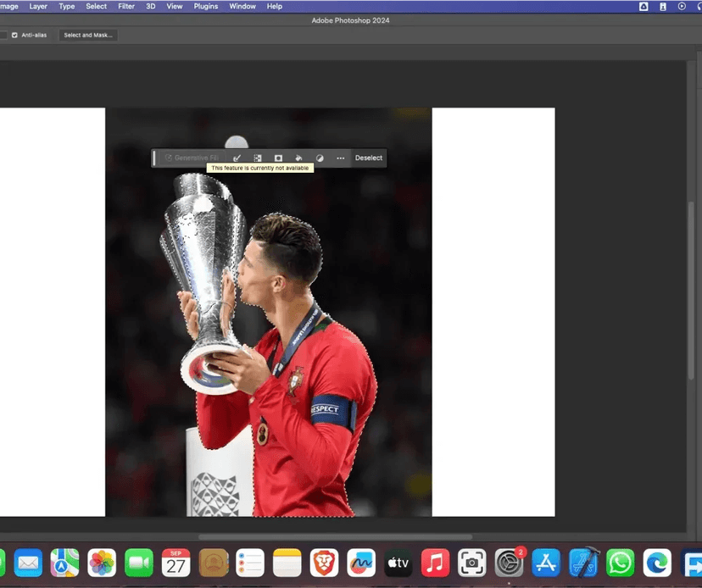The image size is (702, 588).
Task: Click the contextual task bar drag handle
Action: pyautogui.click(x=154, y=158)
